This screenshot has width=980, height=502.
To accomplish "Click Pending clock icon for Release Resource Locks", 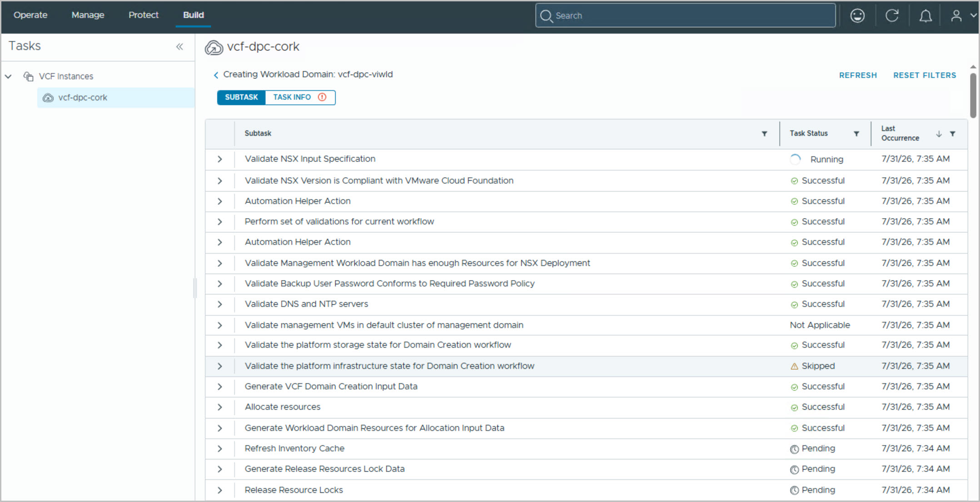I will tap(794, 490).
